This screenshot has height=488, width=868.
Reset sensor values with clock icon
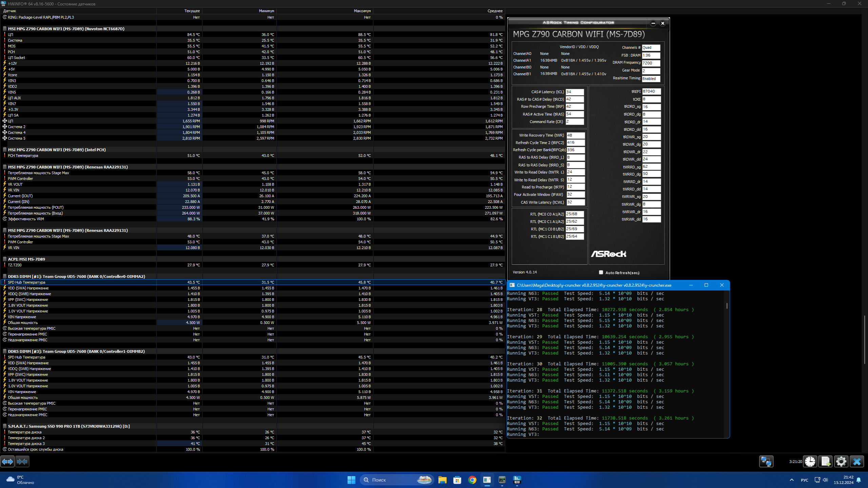tap(810, 461)
